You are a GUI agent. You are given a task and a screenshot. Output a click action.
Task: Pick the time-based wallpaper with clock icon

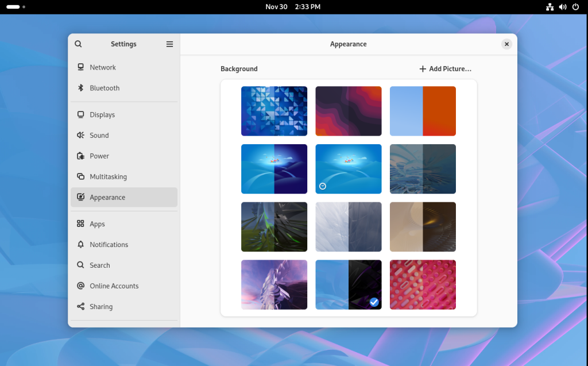(x=349, y=169)
